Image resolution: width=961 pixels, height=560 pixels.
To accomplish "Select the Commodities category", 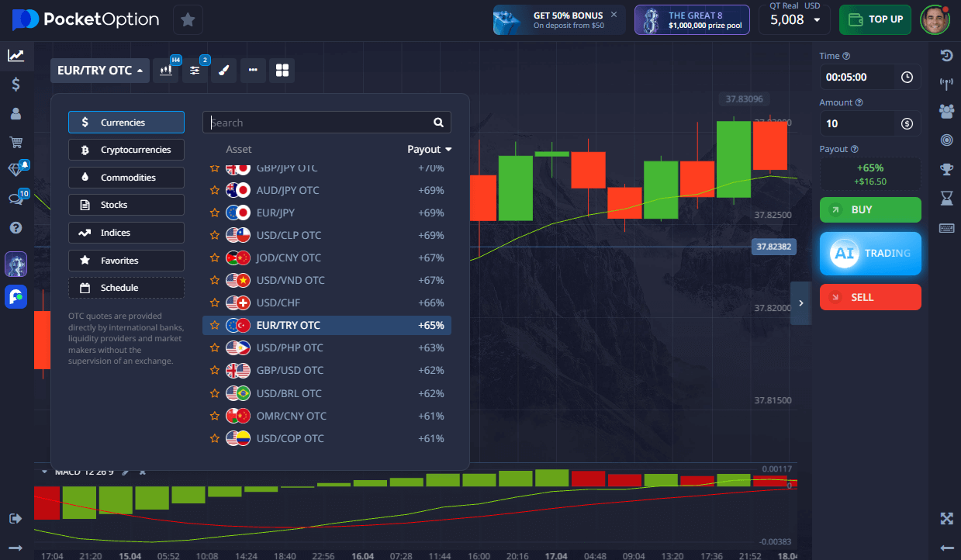I will [126, 178].
